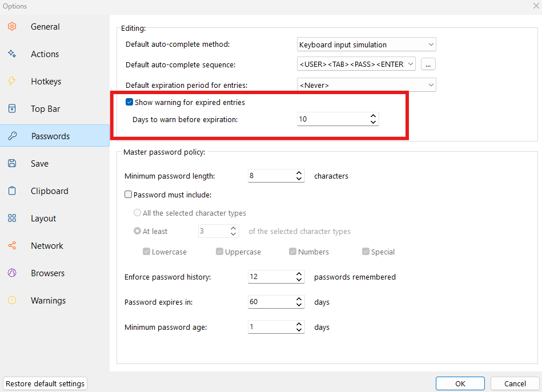Decrease the Password expires in days
The width and height of the screenshot is (542, 392).
tap(299, 305)
